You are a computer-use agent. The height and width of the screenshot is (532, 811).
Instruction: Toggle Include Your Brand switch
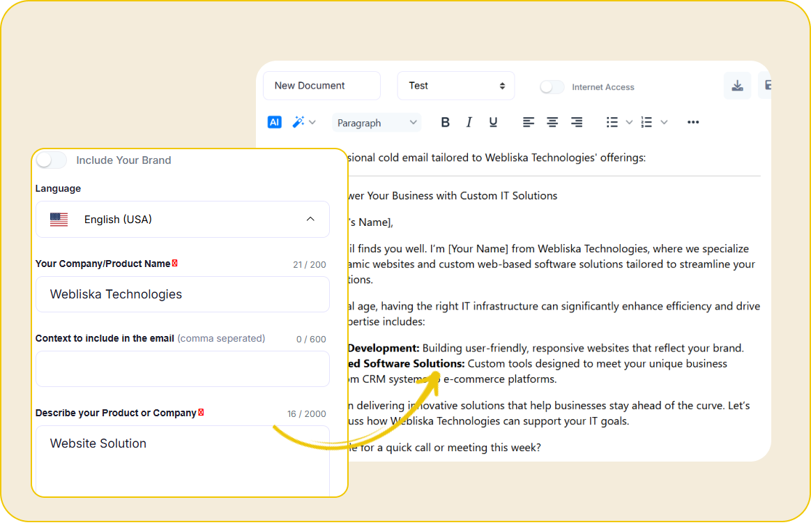pyautogui.click(x=51, y=160)
